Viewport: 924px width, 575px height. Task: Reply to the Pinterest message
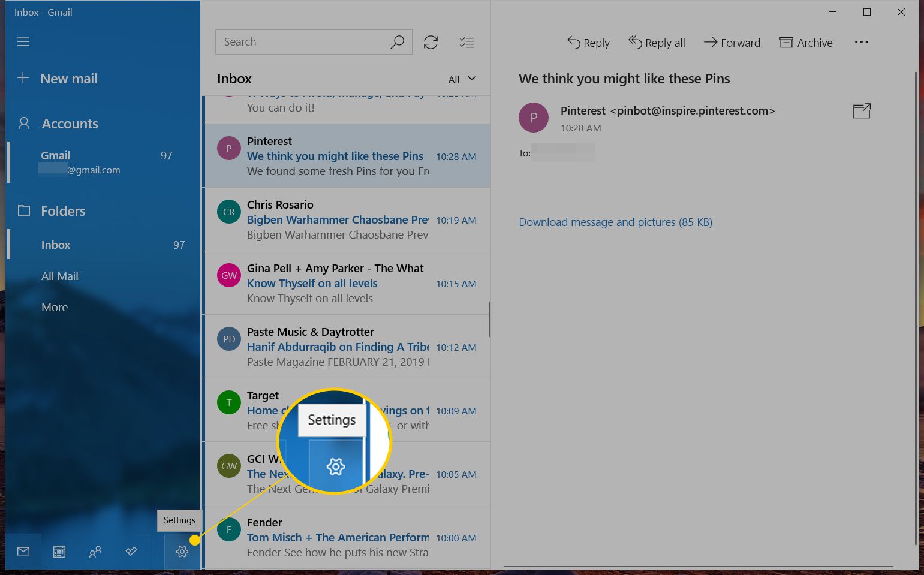click(588, 43)
